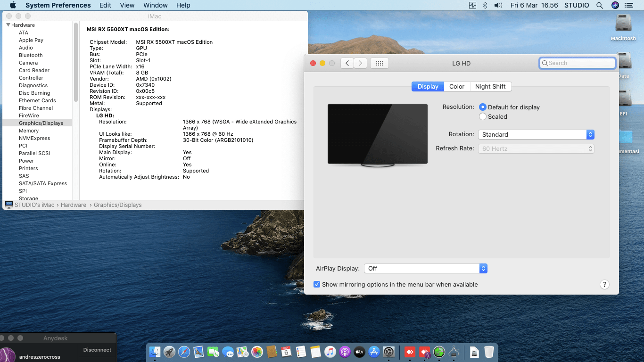
Task: Launch Launchpad from the Dock
Action: click(169, 352)
